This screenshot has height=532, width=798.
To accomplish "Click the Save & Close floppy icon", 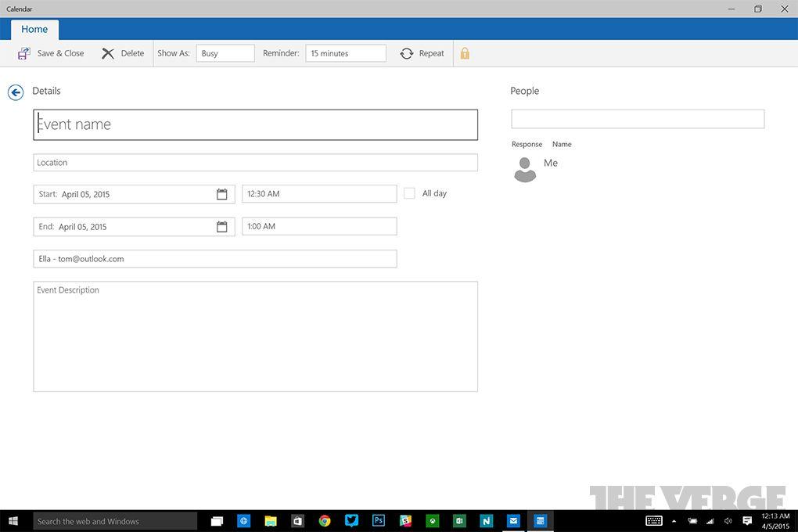I will coord(24,54).
